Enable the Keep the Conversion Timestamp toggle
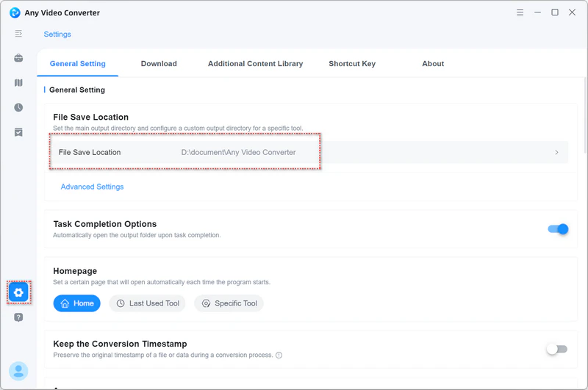588x390 pixels. click(557, 349)
